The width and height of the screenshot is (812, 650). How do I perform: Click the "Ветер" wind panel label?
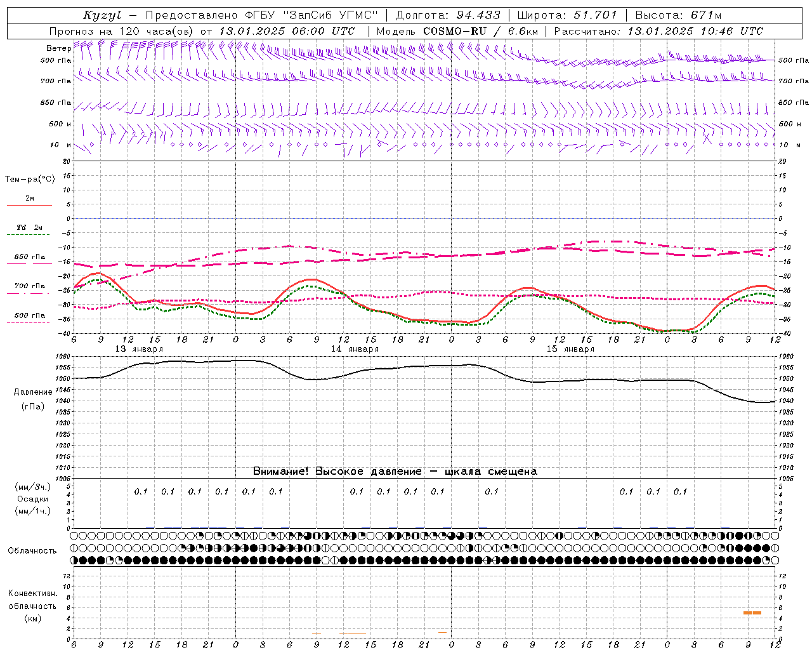tap(58, 48)
